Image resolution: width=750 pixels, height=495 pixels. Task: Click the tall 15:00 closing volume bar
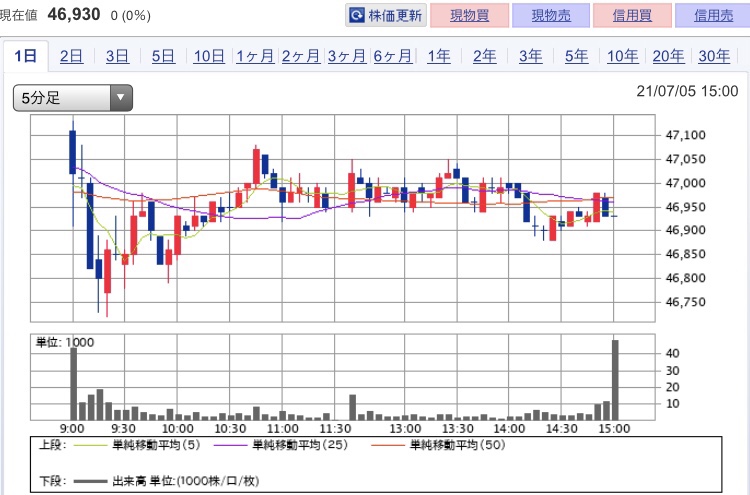(x=615, y=380)
